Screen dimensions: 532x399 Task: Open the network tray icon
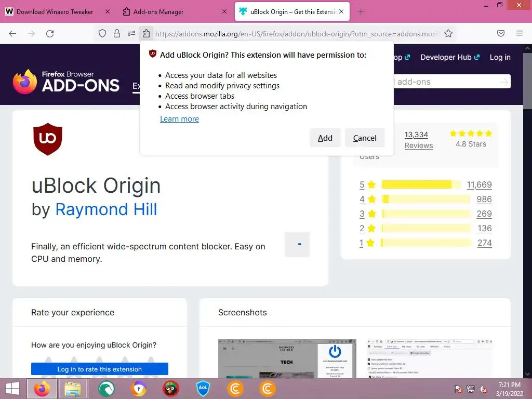click(471, 389)
